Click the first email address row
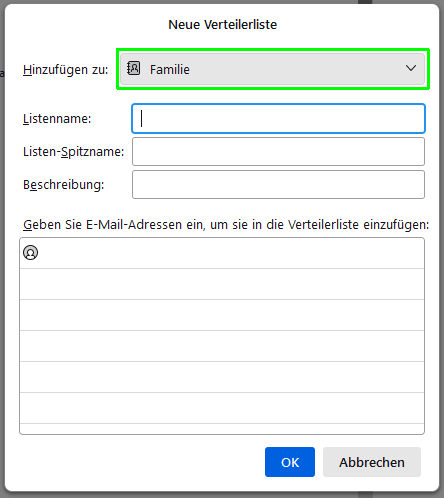The width and height of the screenshot is (444, 498). (x=222, y=253)
